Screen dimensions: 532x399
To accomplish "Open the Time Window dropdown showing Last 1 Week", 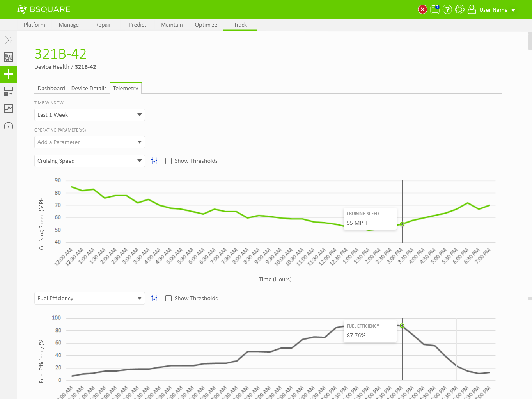I will click(90, 115).
